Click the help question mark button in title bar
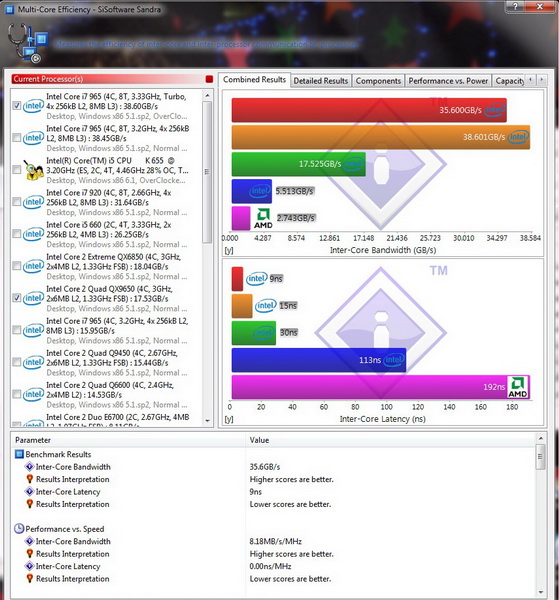Viewport: 559px width, 600px height. [x=515, y=7]
